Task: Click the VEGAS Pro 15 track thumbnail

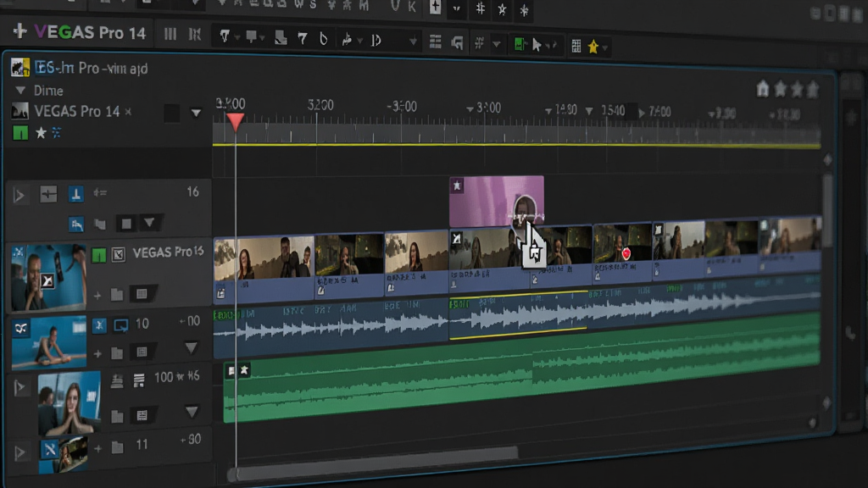Action: [x=48, y=277]
